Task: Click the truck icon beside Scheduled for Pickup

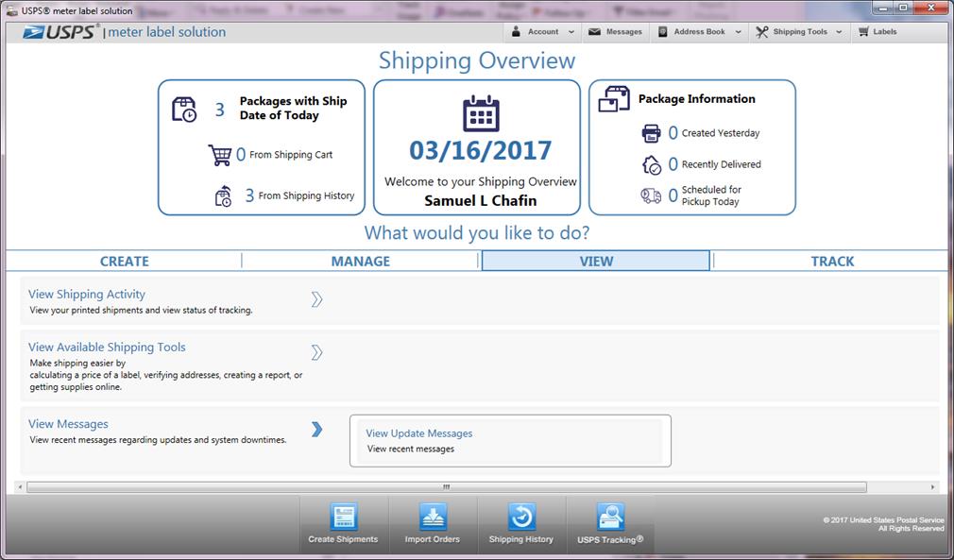Action: pyautogui.click(x=651, y=195)
